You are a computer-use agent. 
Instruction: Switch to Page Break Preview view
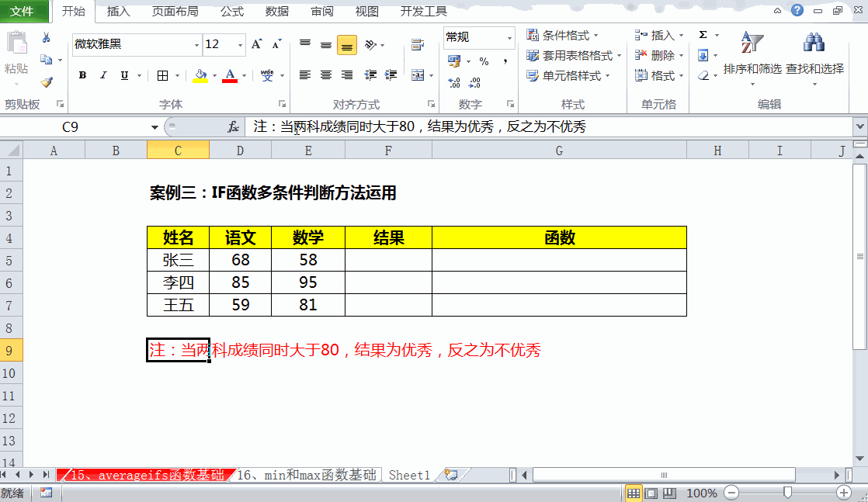click(670, 493)
